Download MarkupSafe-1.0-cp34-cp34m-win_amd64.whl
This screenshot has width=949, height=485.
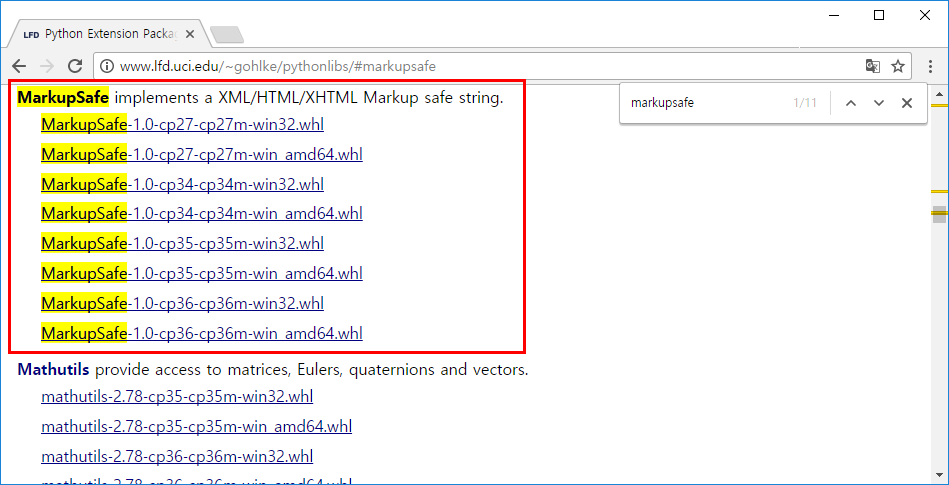click(202, 214)
